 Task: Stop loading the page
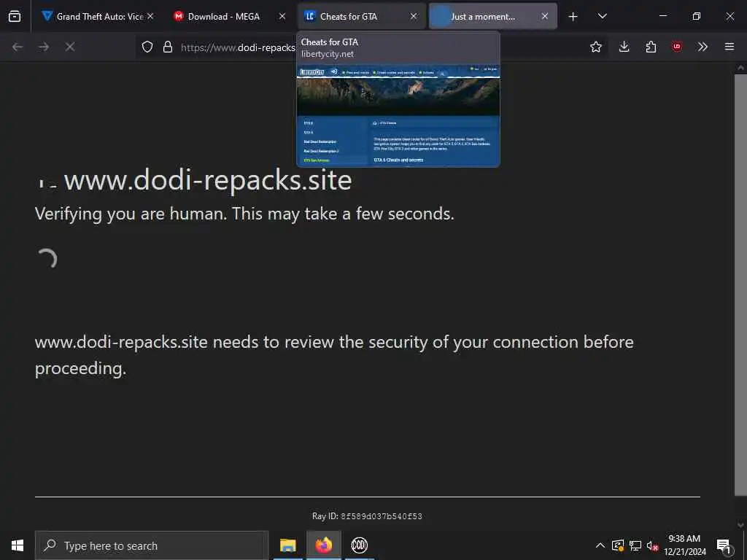(x=70, y=47)
